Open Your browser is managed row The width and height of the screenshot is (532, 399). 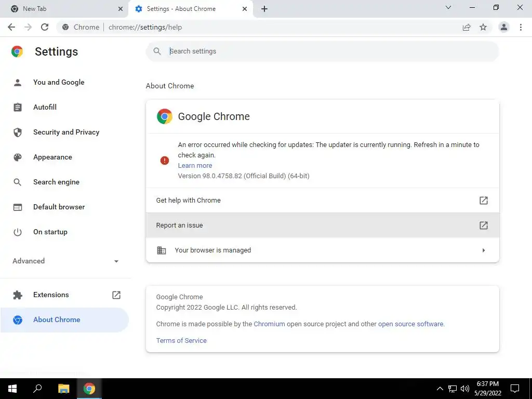coord(322,250)
